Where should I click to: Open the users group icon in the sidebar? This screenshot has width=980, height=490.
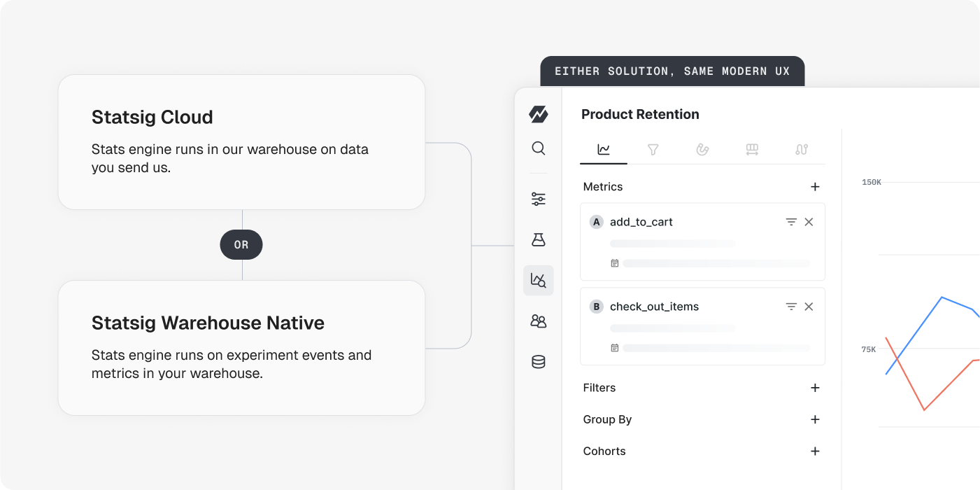pyautogui.click(x=539, y=321)
